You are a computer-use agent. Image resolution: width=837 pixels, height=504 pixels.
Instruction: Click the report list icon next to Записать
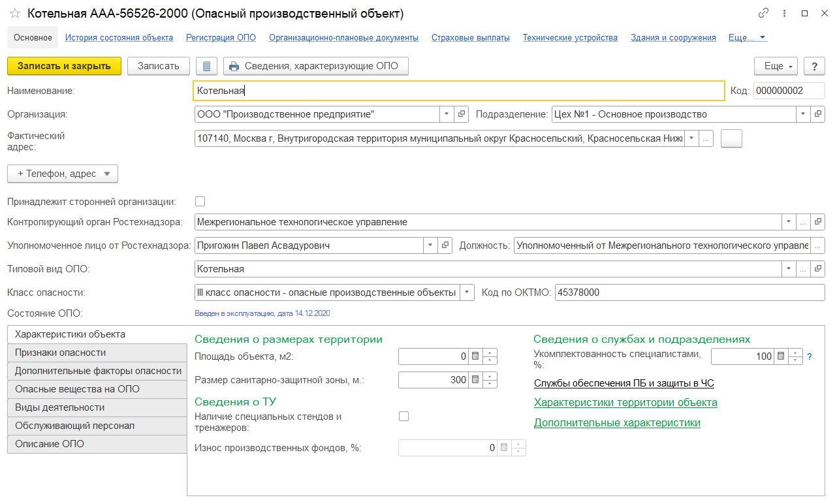point(207,66)
